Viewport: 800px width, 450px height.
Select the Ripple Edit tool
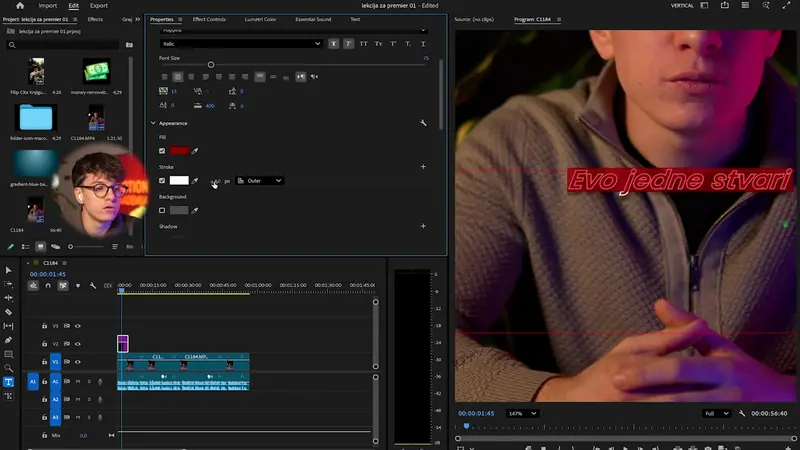click(8, 298)
